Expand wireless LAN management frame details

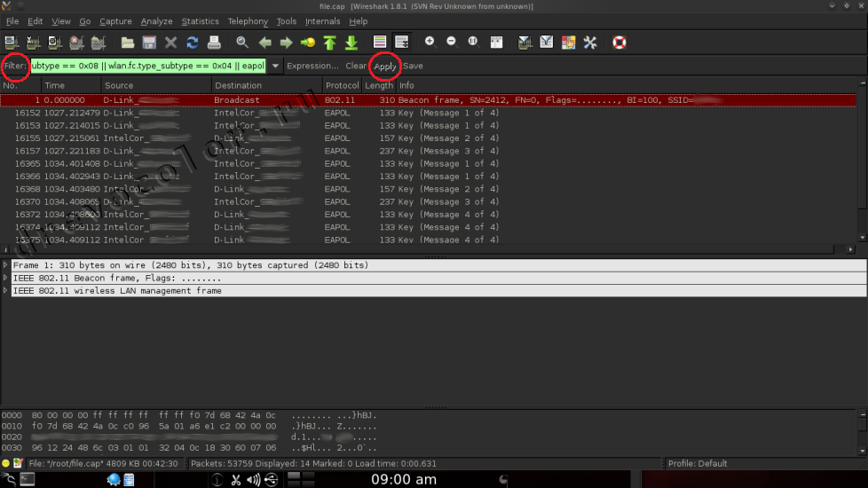click(5, 290)
